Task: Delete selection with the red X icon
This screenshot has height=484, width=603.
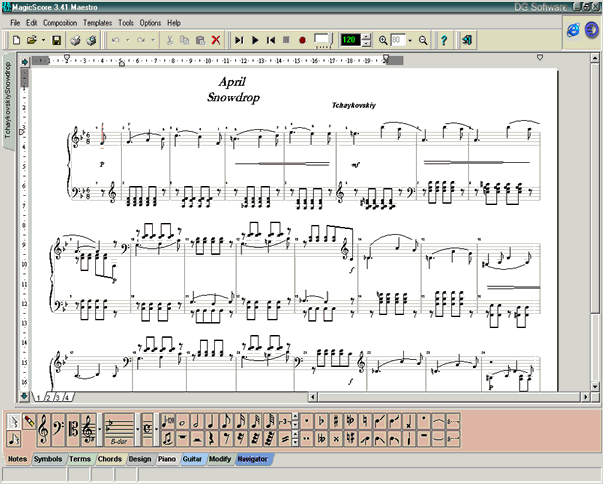Action: 216,40
